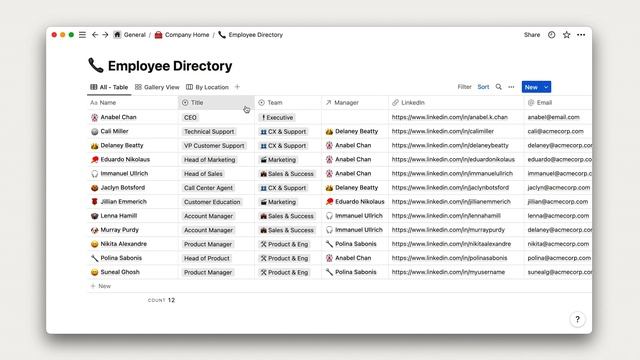The height and width of the screenshot is (360, 640).
Task: Click Lenna Hamill's avatar icon
Action: click(95, 216)
